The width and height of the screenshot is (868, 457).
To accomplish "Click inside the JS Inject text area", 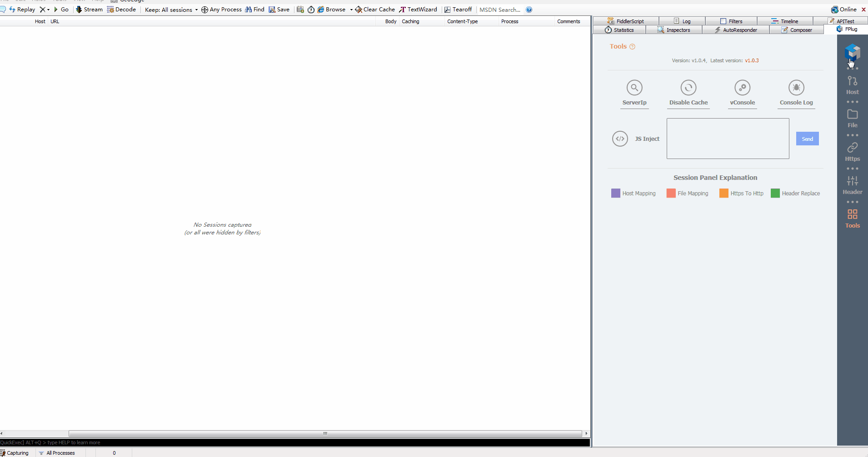I will pos(728,139).
